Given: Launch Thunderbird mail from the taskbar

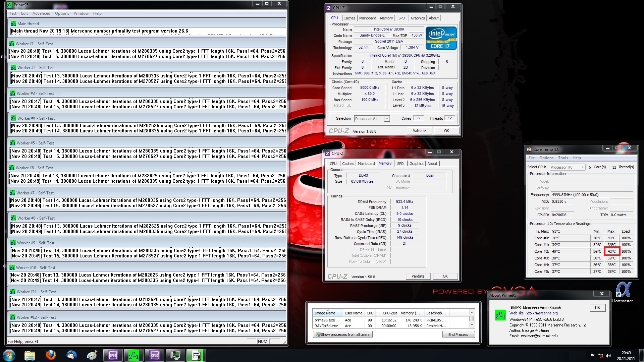Looking at the screenshot, I should pos(71,355).
